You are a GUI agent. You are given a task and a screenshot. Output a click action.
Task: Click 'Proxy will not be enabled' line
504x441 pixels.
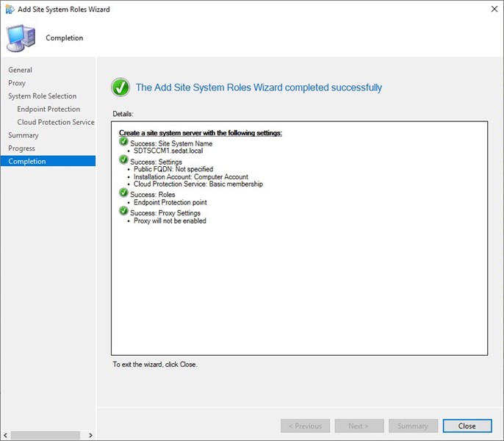tap(170, 220)
